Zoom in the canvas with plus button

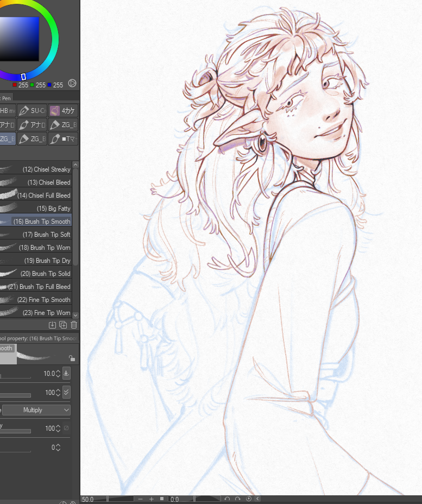click(151, 499)
